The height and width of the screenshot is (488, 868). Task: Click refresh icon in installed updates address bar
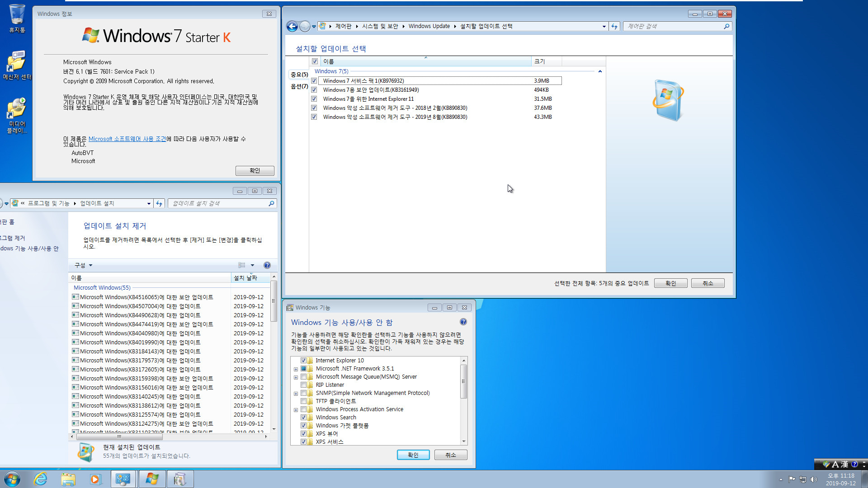(x=159, y=203)
